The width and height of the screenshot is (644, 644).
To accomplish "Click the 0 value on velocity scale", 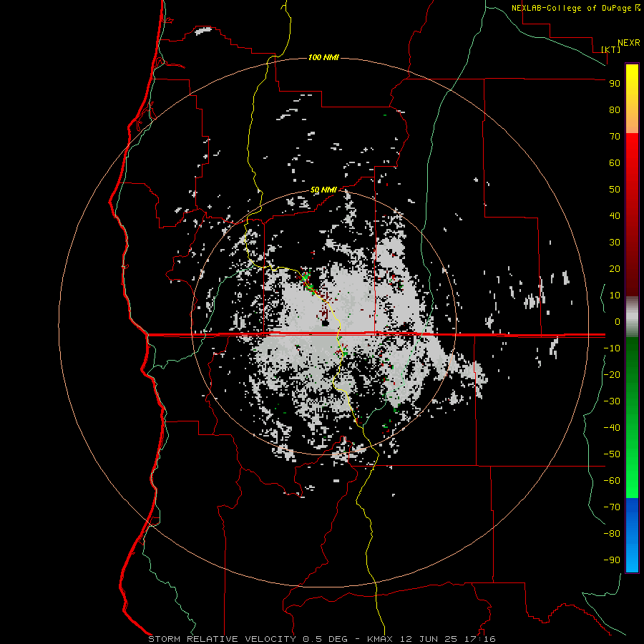I will 618,322.
